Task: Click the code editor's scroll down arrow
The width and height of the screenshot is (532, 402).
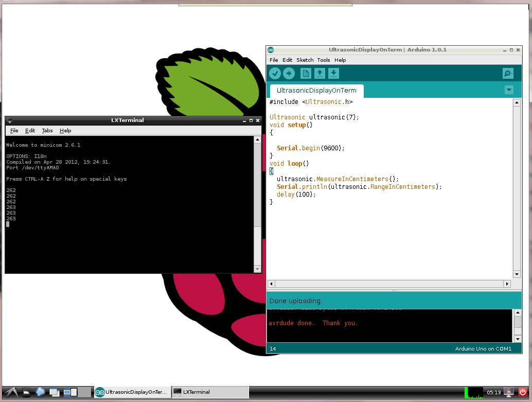Action: [517, 274]
